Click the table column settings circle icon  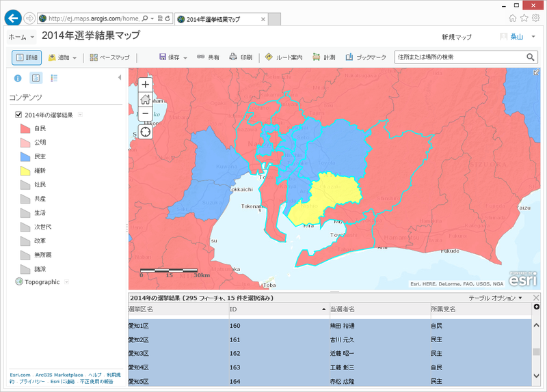[x=537, y=307]
